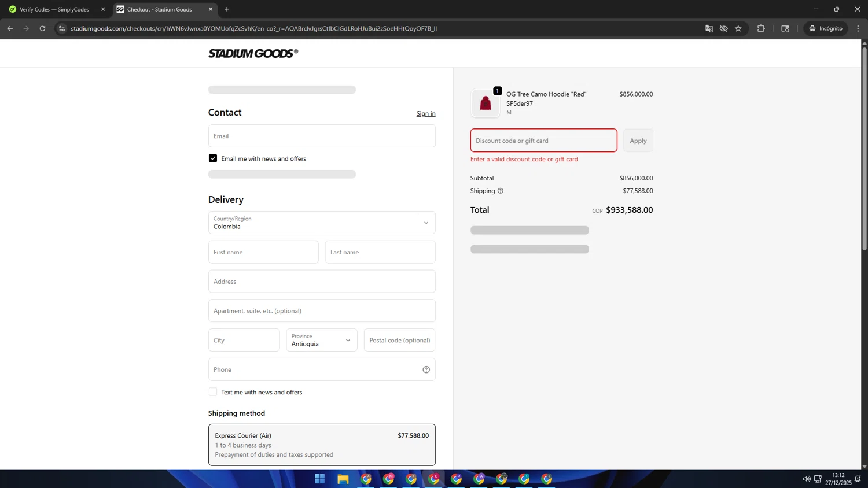This screenshot has width=868, height=488.
Task: Open the Google Translate page icon
Action: 709,28
